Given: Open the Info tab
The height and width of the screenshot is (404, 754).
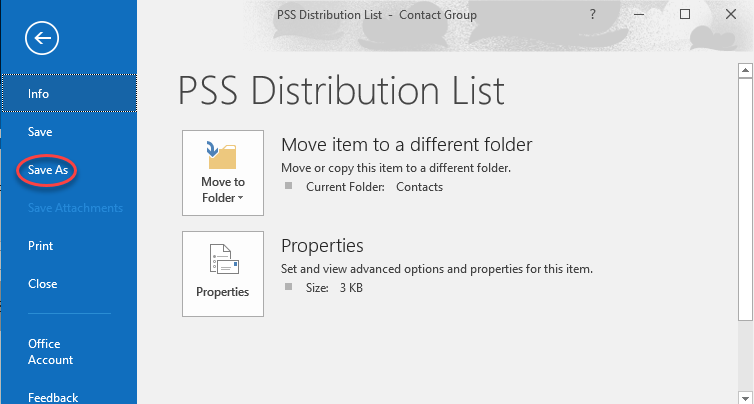Looking at the screenshot, I should tap(69, 93).
